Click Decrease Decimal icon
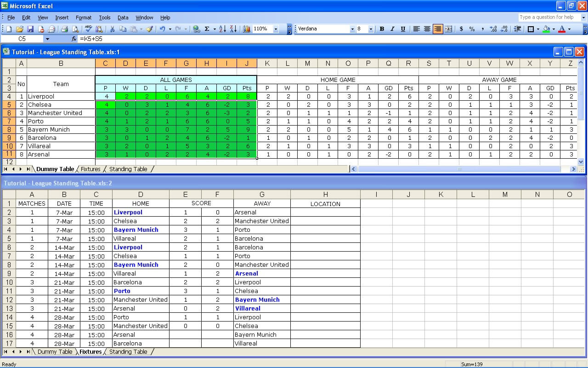The height and width of the screenshot is (368, 588). (504, 29)
